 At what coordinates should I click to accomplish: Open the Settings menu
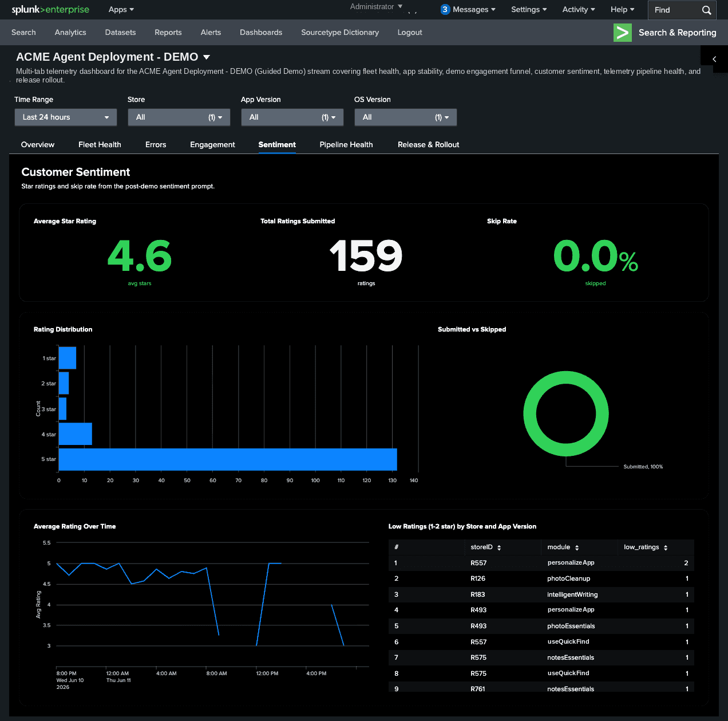point(529,10)
